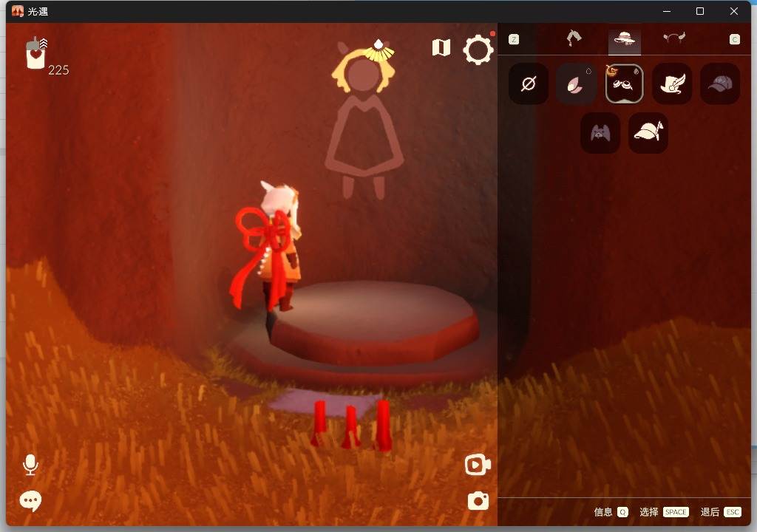
Task: Click the 退后 ESC back button
Action: (720, 512)
